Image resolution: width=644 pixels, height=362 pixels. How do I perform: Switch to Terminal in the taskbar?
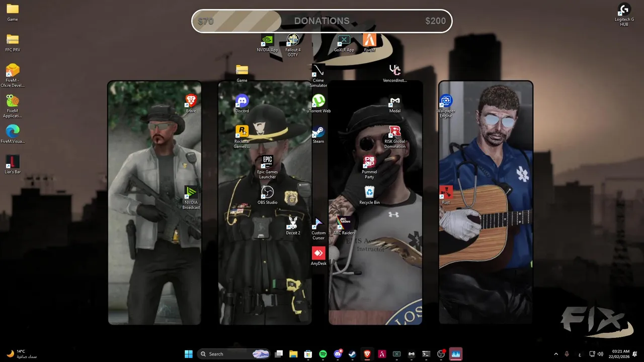(426, 354)
